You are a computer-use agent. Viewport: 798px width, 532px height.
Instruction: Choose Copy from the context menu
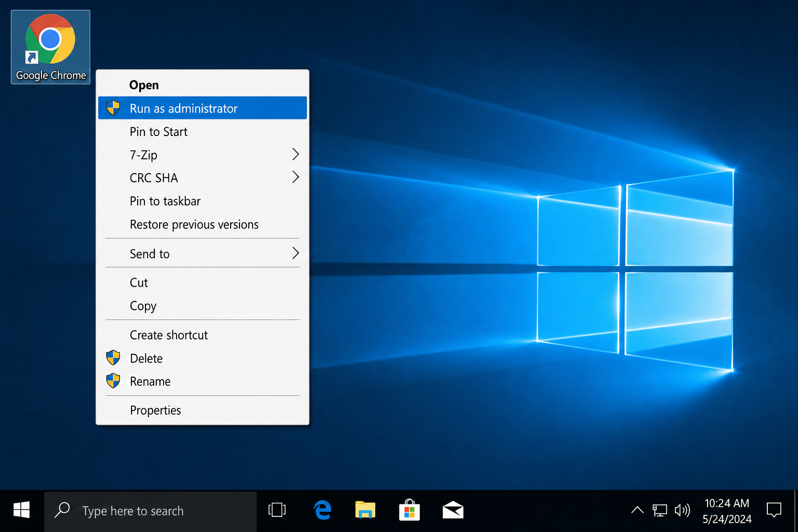click(203, 305)
